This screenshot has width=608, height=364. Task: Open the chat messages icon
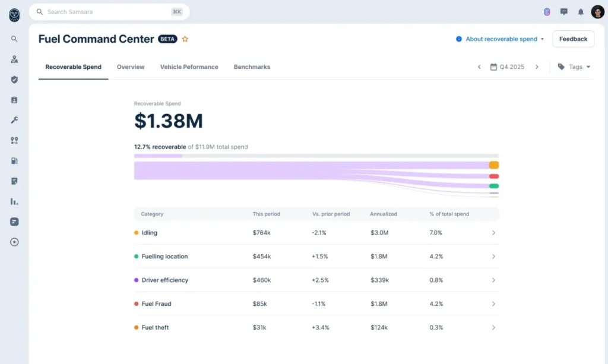[x=564, y=12]
